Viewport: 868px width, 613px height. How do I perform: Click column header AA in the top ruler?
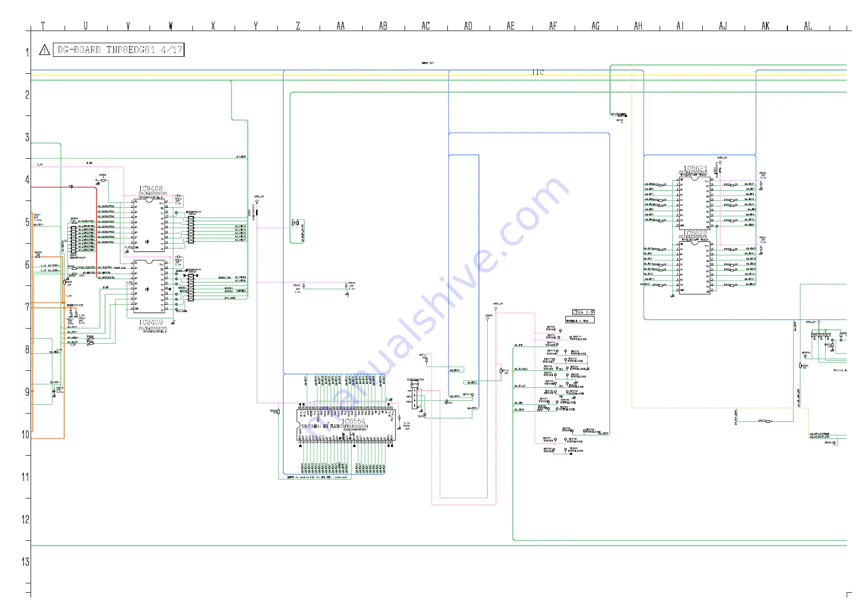[340, 26]
